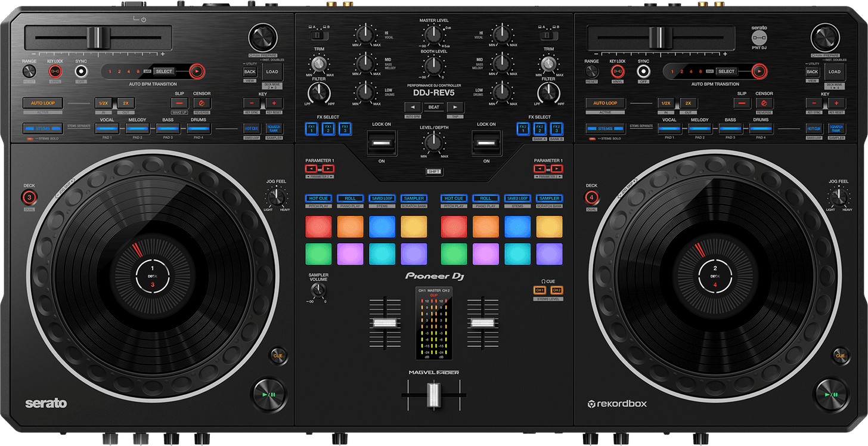Choose ROLL pad mode on left channel

pos(350,198)
